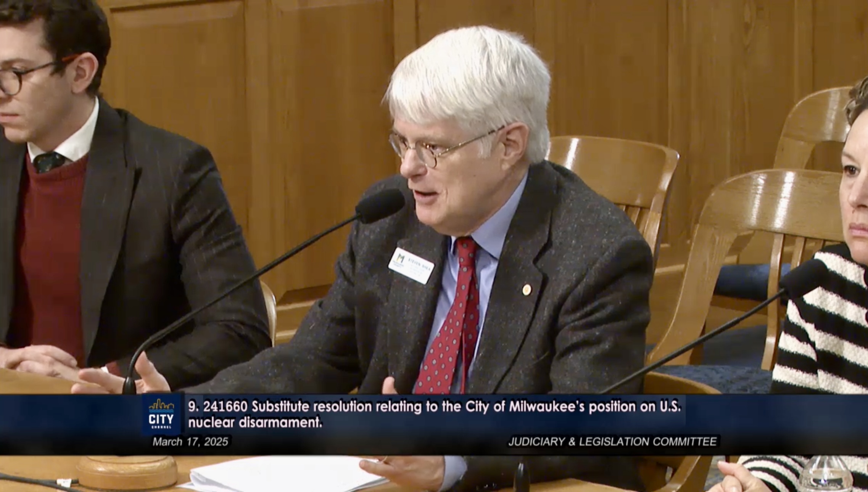Click the gold lapel pin on jacket
The width and height of the screenshot is (868, 492).
[x=526, y=289]
